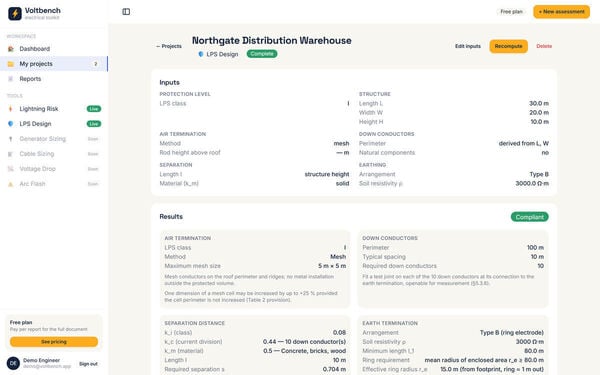This screenshot has width=600, height=375.
Task: Click the Length L value 30.0 m
Action: (x=539, y=104)
